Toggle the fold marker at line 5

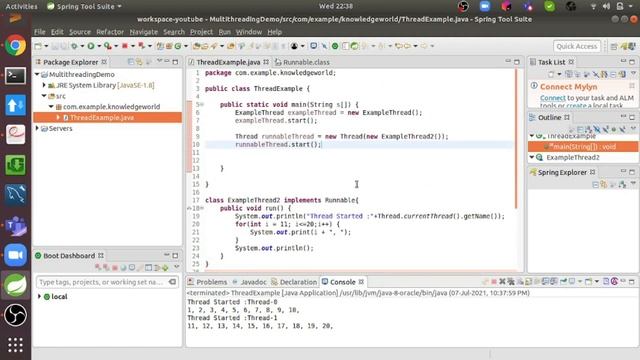202,105
